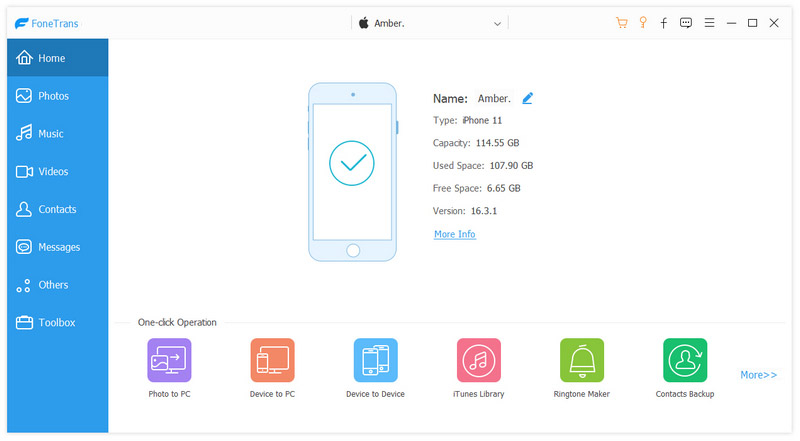Click the Capacity value 114.55 GB
Image resolution: width=800 pixels, height=441 pixels.
(497, 143)
